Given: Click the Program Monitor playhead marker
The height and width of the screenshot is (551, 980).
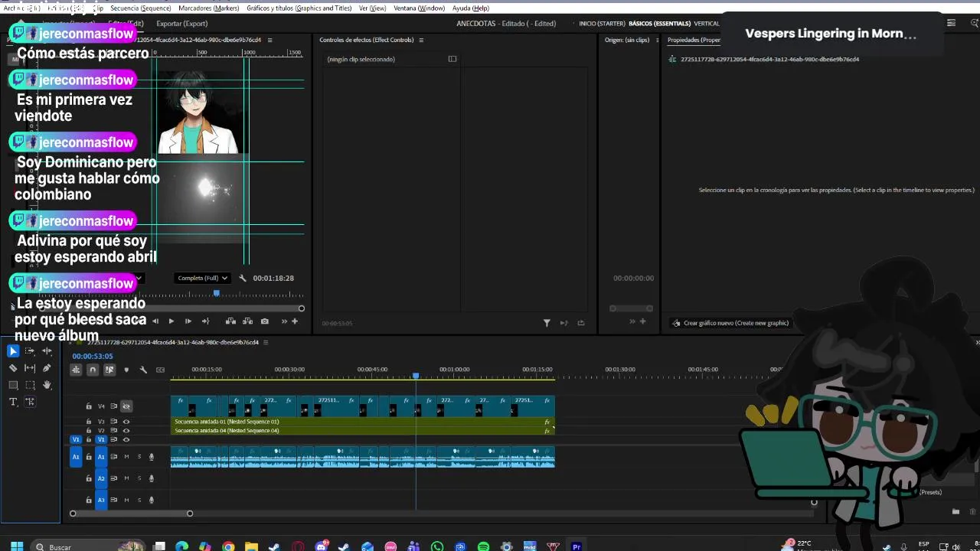Looking at the screenshot, I should click(217, 293).
